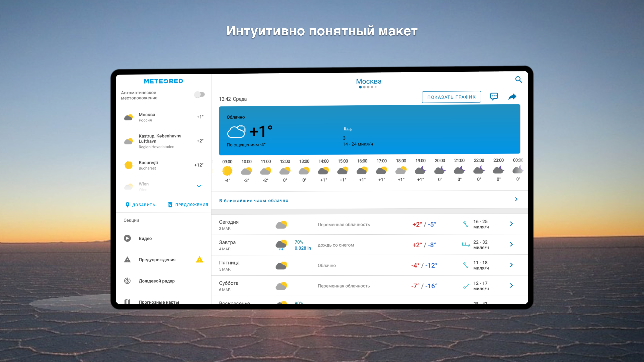Select the second city page indicator dot

pyautogui.click(x=364, y=87)
